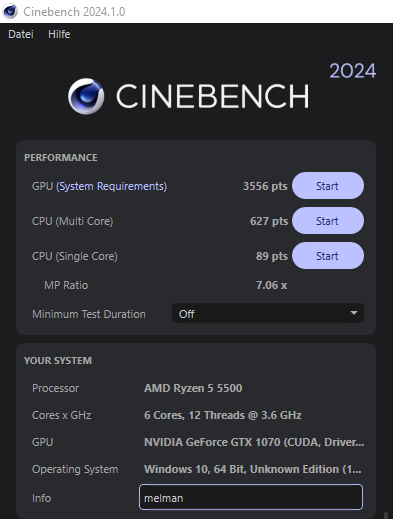Screen dimensions: 393x519
Task: Click the NVIDIA GeForce GTX 1070 GPU entry
Action: pyautogui.click(x=254, y=442)
